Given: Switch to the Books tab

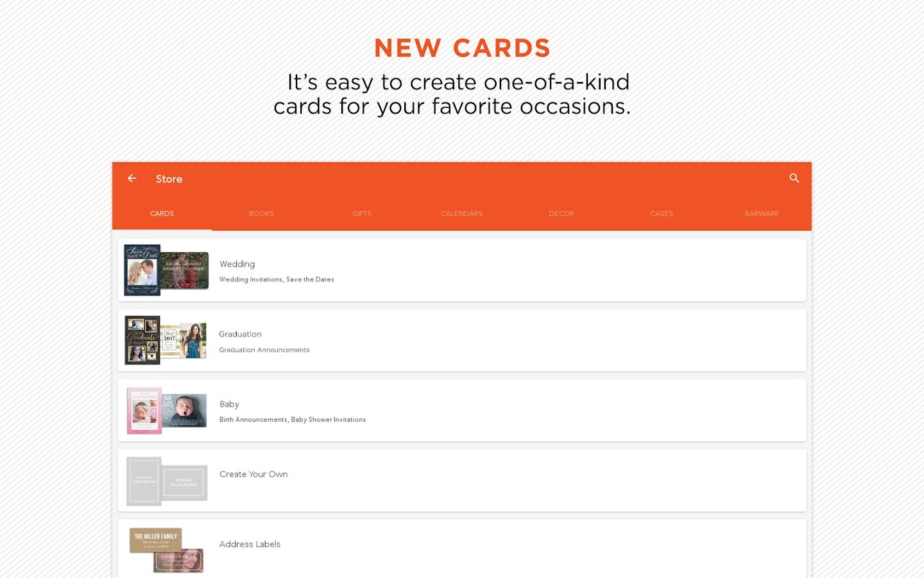Looking at the screenshot, I should [x=261, y=214].
